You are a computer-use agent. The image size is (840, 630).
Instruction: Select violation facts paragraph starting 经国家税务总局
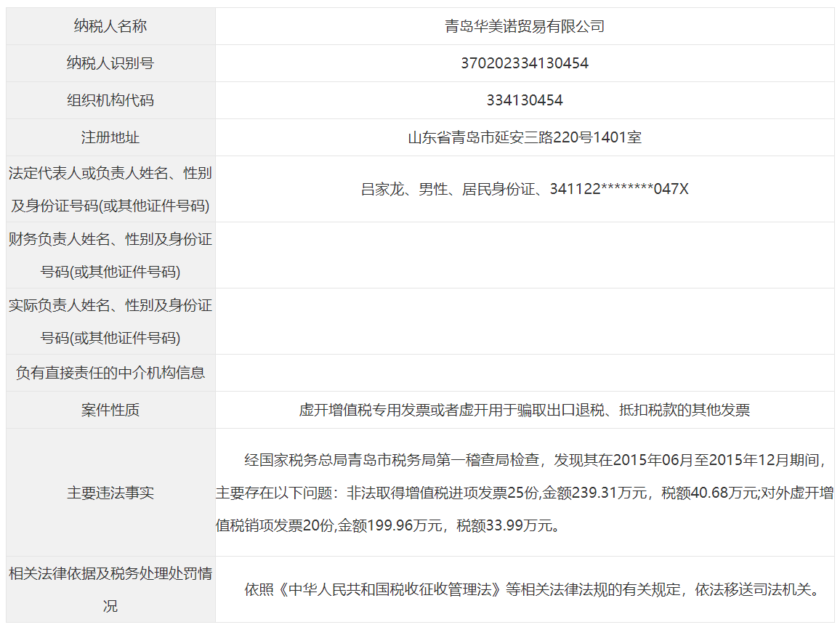[x=524, y=493]
